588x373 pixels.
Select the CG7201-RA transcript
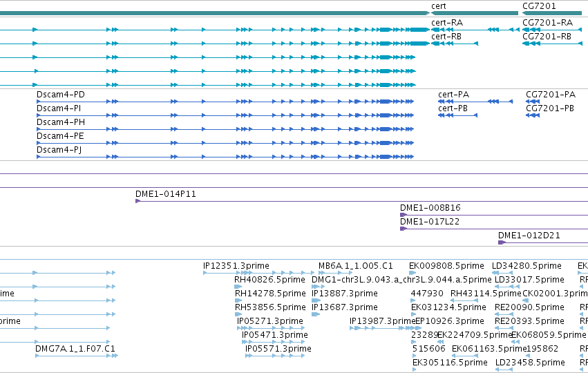pyautogui.click(x=552, y=30)
